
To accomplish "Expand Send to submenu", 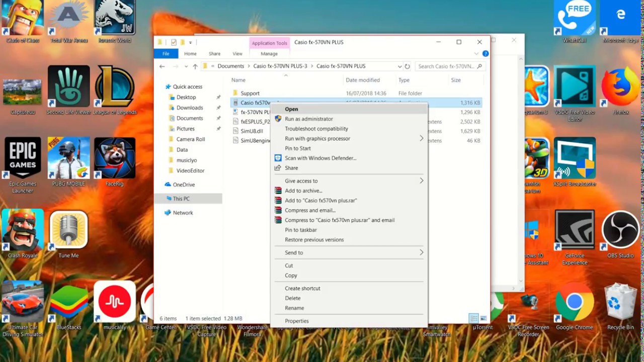I will pos(422,252).
